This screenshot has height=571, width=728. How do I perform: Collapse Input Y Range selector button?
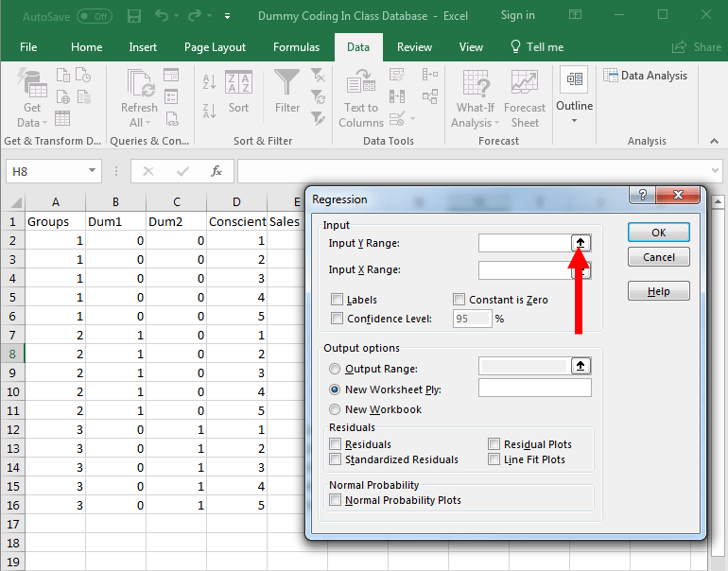tap(581, 243)
